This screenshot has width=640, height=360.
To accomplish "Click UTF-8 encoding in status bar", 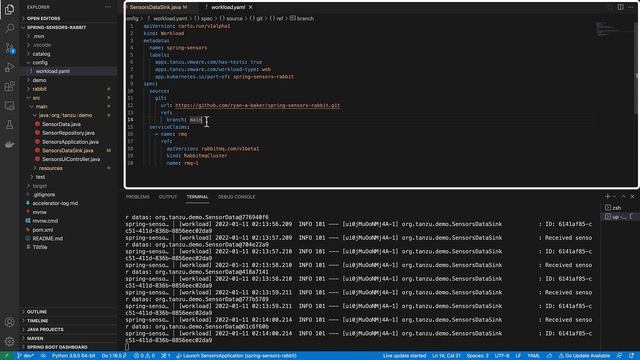I will click(502, 356).
